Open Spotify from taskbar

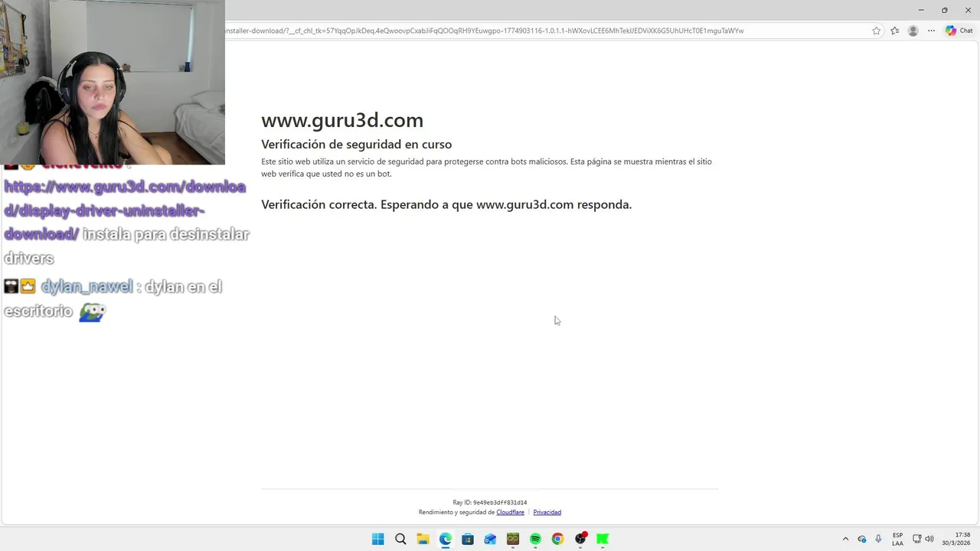click(535, 539)
